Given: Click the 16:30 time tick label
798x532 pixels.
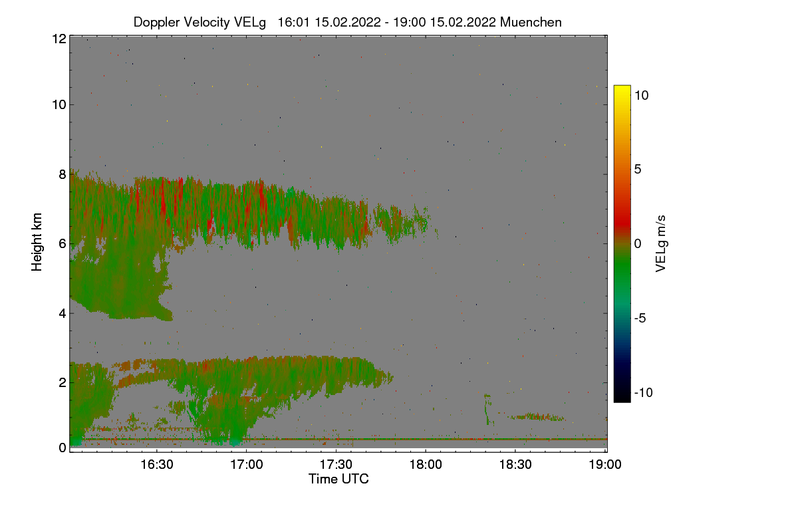Looking at the screenshot, I should [x=156, y=464].
